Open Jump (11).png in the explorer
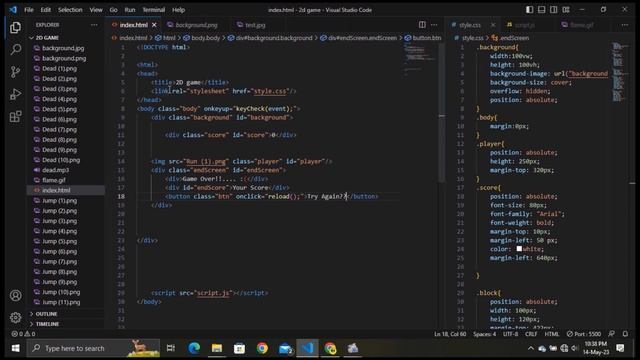The height and width of the screenshot is (360, 640). click(61, 302)
